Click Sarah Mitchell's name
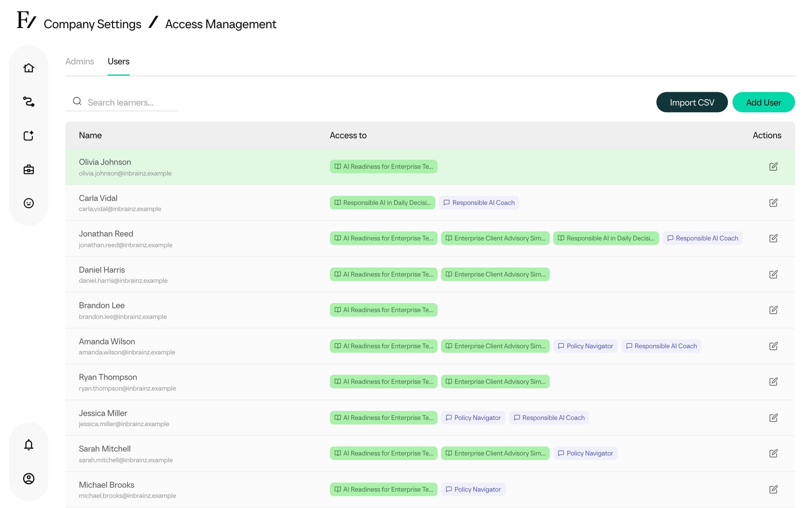This screenshot has width=812, height=508. [x=104, y=449]
